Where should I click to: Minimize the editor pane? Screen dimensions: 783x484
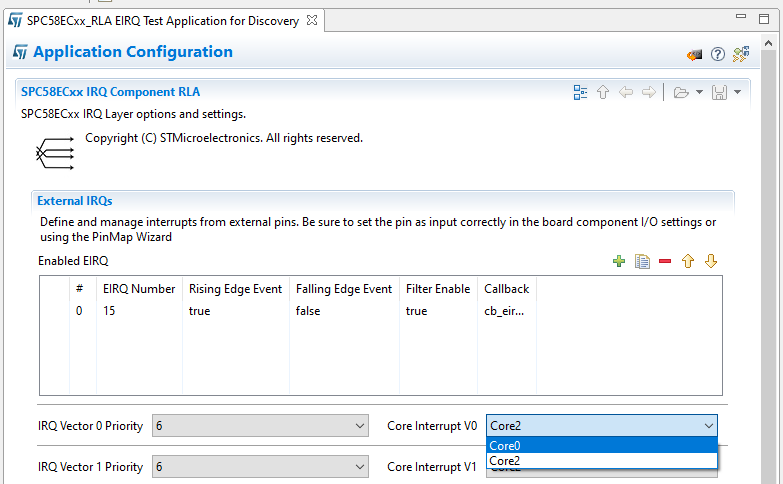point(741,17)
